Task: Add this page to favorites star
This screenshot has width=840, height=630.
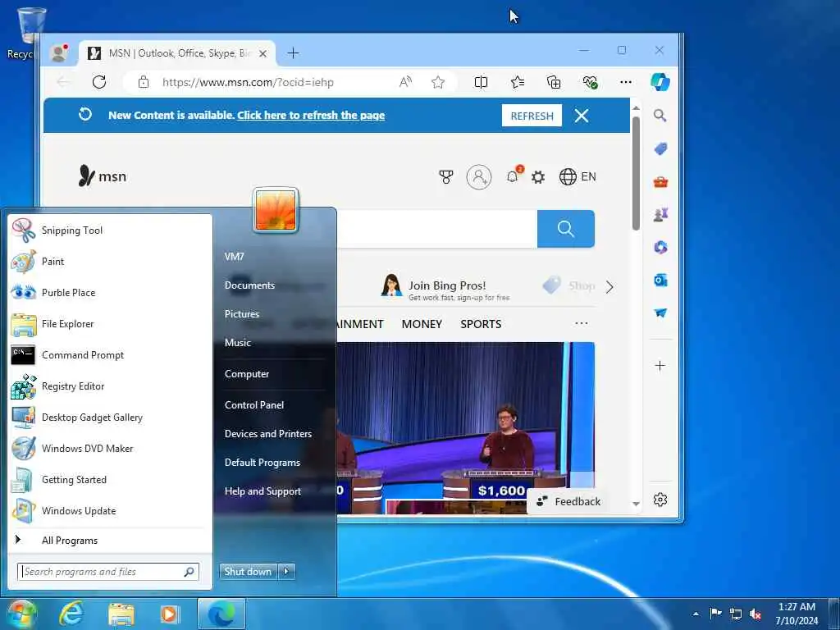Action: (438, 82)
